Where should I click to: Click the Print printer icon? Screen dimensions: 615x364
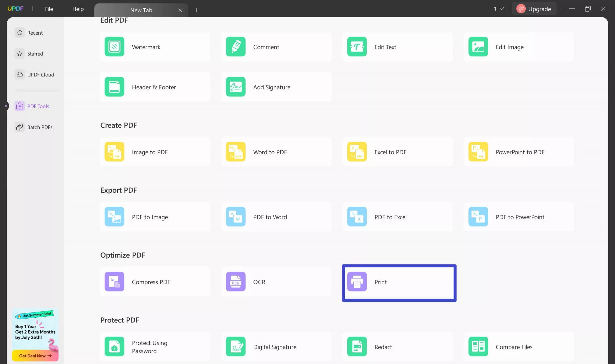357,282
